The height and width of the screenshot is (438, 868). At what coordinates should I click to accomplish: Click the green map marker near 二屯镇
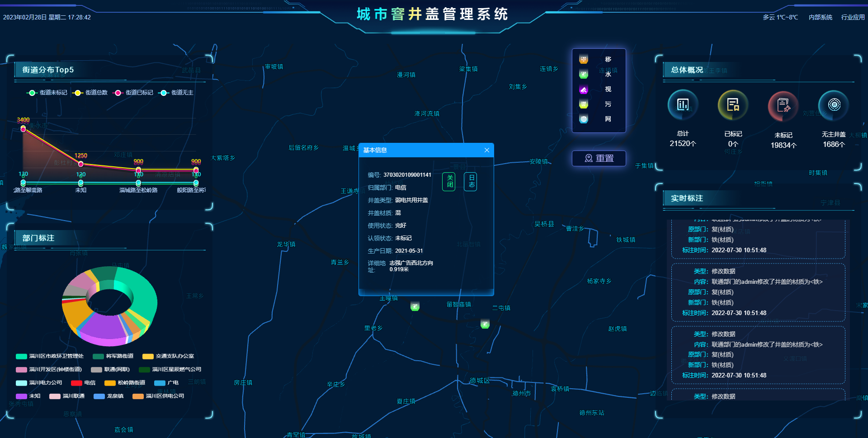(x=485, y=324)
